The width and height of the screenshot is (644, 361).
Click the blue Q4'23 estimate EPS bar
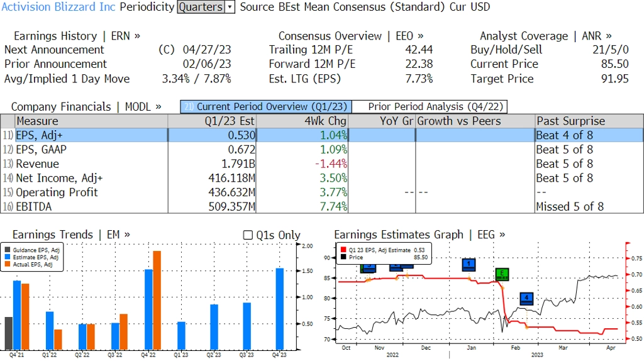tap(280, 309)
